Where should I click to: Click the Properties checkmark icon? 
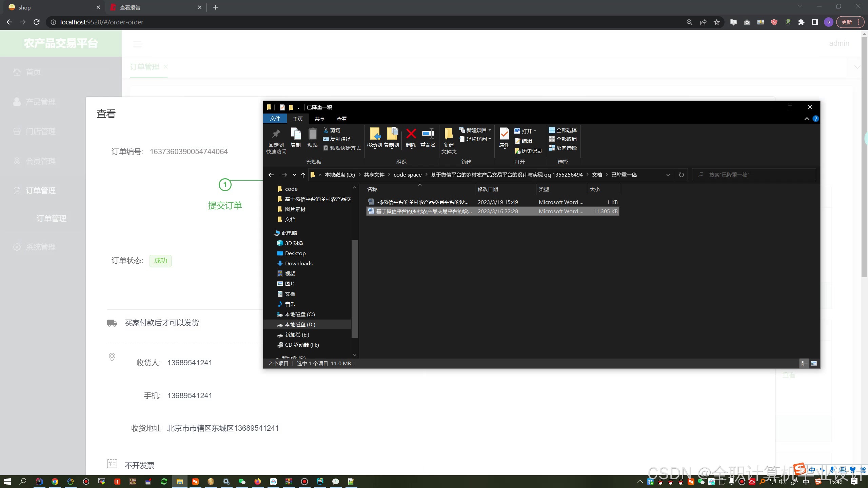(504, 134)
